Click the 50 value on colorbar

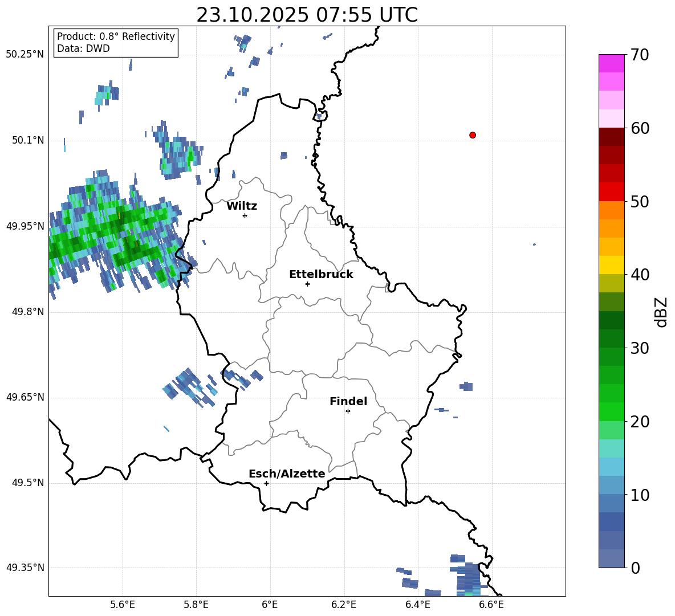(639, 201)
